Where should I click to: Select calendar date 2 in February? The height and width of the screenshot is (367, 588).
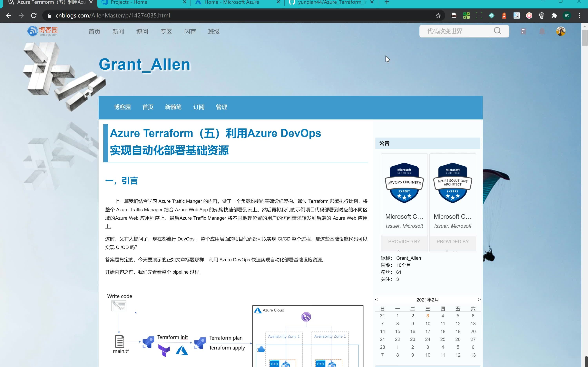coord(412,316)
